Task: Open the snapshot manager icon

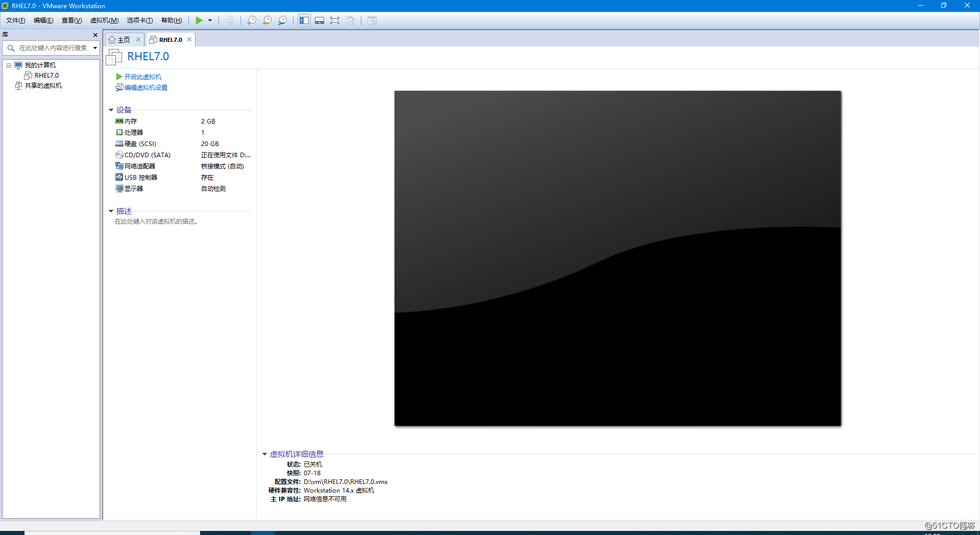Action: click(x=282, y=20)
